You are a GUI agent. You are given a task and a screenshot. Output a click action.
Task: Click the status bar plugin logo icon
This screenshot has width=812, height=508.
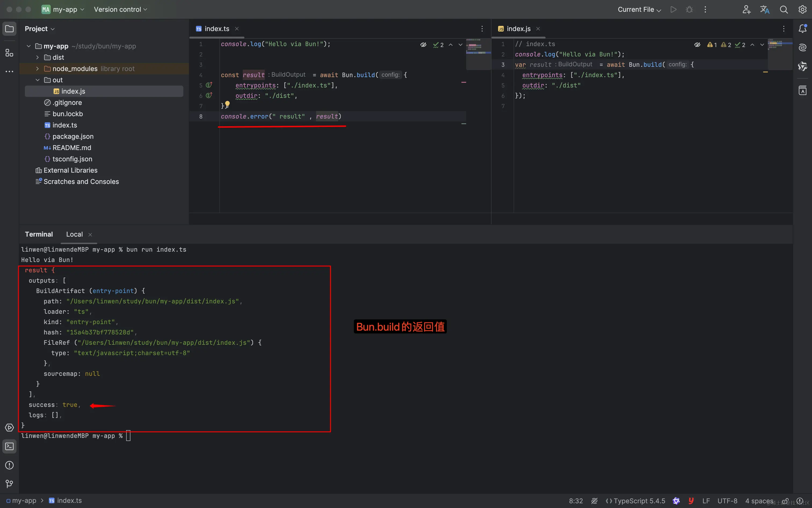(676, 501)
